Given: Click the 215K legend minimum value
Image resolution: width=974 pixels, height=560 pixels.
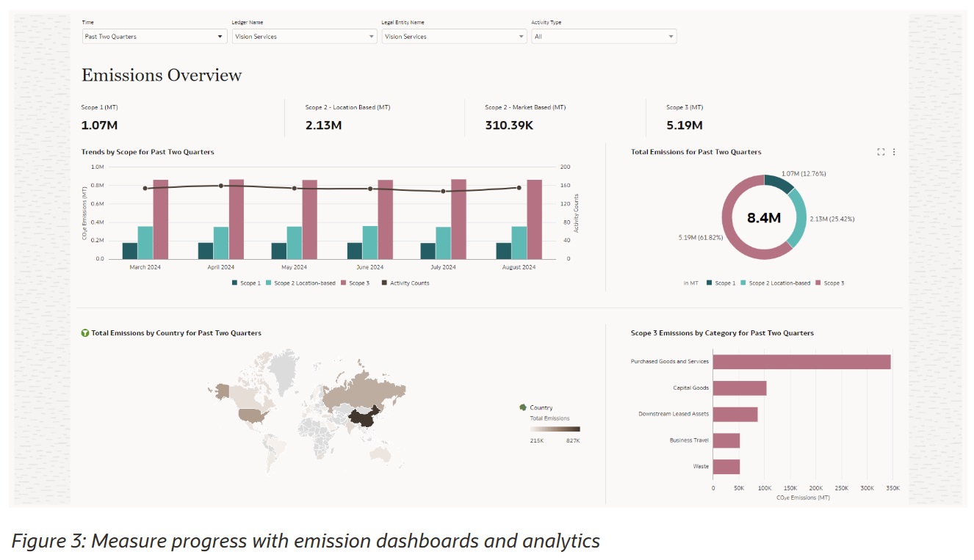Looking at the screenshot, I should coord(537,440).
